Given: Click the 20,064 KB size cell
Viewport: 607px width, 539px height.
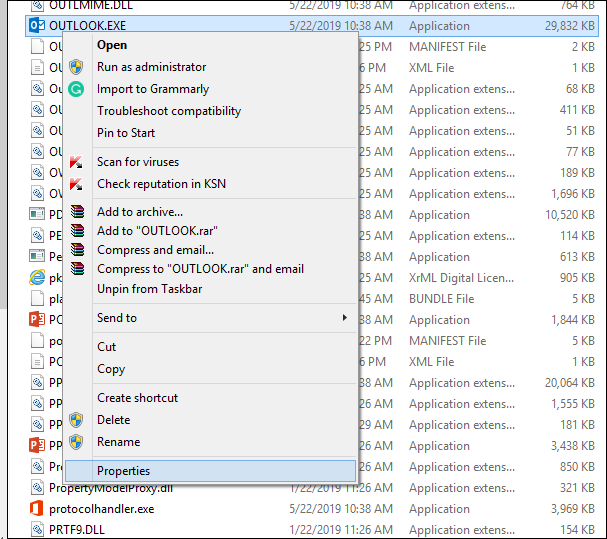Looking at the screenshot, I should (x=569, y=383).
